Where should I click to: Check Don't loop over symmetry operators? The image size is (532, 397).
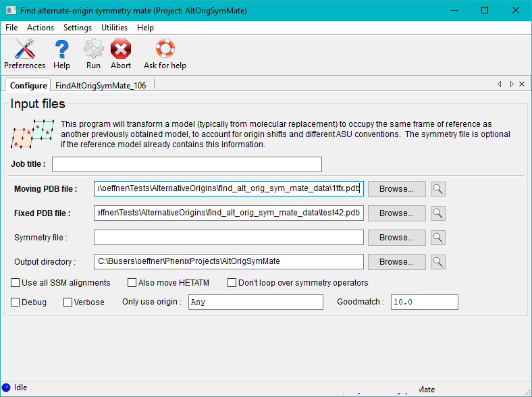[x=232, y=283]
